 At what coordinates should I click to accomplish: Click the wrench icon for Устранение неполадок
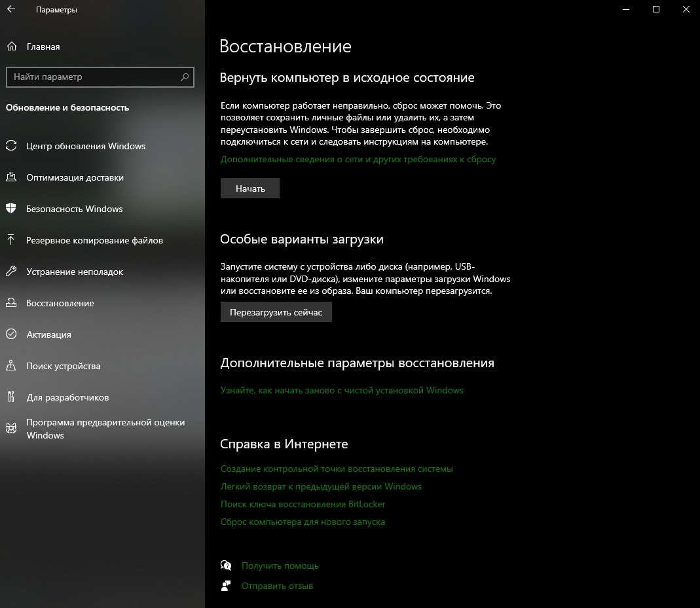click(x=11, y=271)
